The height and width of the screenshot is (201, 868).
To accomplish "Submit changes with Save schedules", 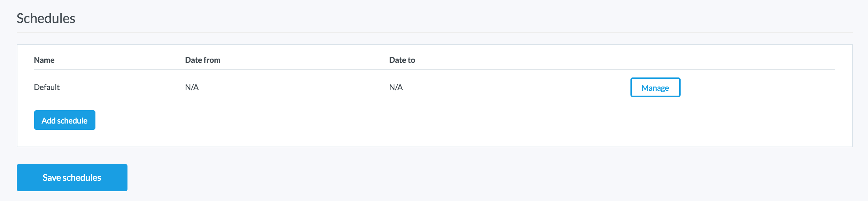I will (x=72, y=178).
